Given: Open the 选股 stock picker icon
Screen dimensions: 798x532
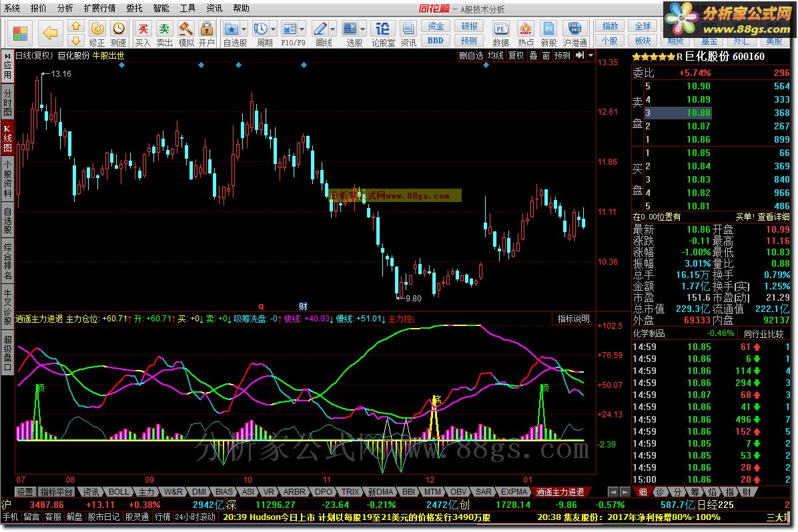Looking at the screenshot, I should tap(350, 29).
